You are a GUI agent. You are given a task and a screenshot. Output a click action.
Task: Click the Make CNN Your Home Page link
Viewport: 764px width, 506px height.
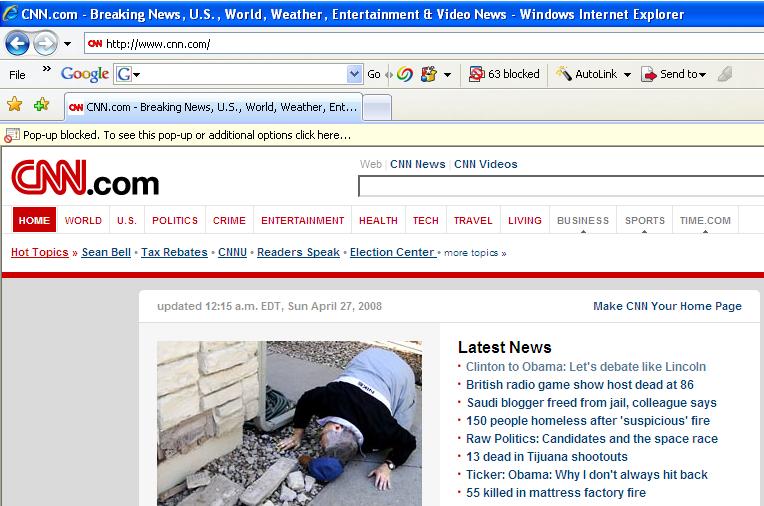point(667,306)
